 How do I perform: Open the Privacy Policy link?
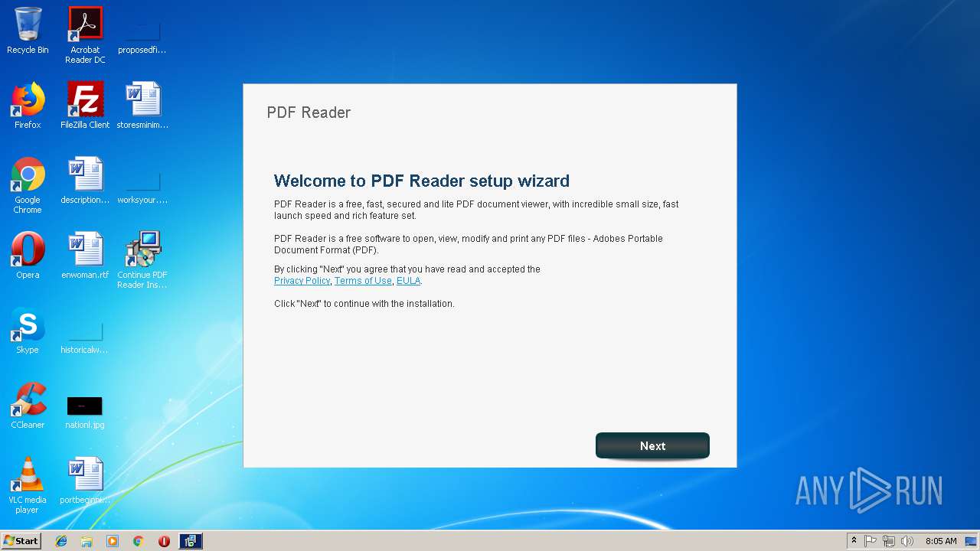click(302, 281)
